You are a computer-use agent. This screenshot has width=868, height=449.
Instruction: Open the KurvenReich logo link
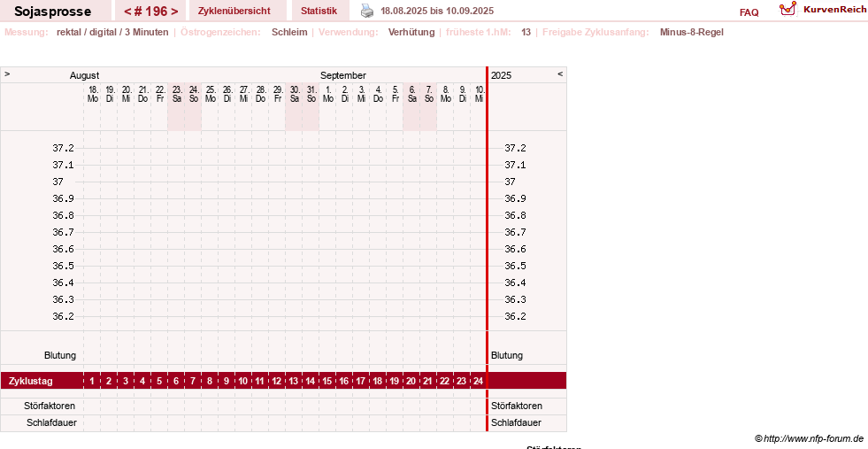click(x=823, y=10)
